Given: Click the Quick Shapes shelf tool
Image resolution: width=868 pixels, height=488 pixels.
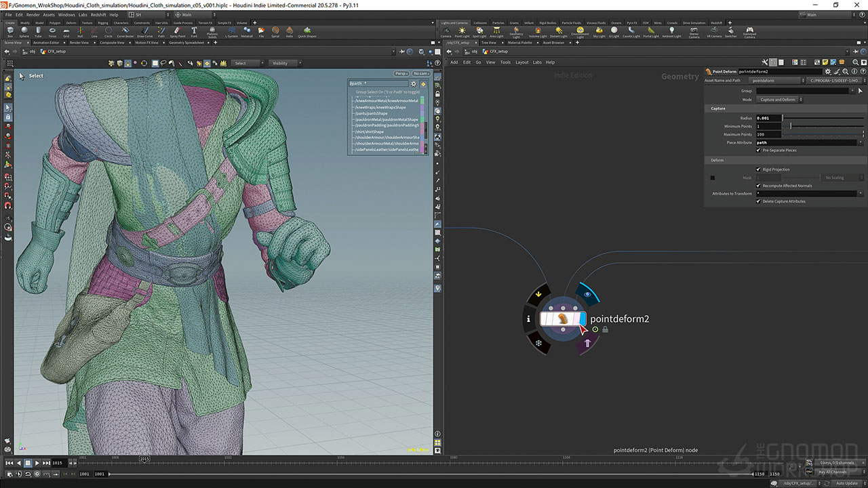Looking at the screenshot, I should [x=307, y=31].
